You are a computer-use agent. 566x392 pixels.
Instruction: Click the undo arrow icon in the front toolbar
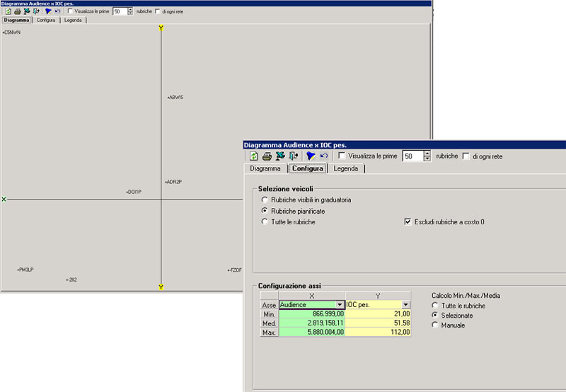323,156
